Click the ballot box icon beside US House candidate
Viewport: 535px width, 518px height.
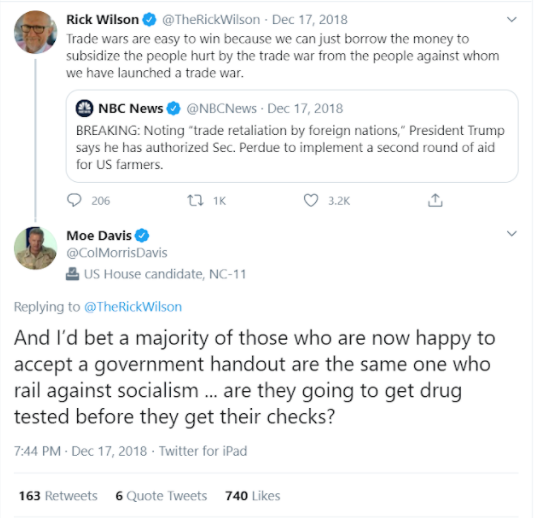[x=72, y=274]
